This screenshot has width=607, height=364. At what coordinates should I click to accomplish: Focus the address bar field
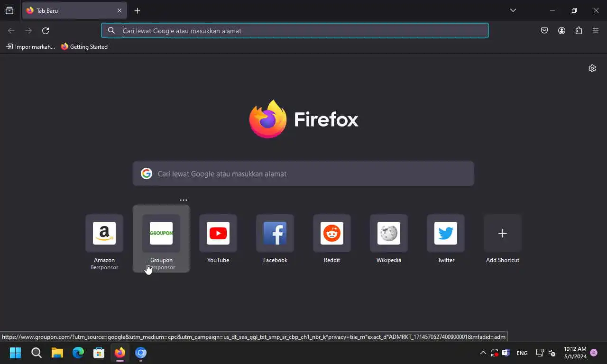coord(295,31)
